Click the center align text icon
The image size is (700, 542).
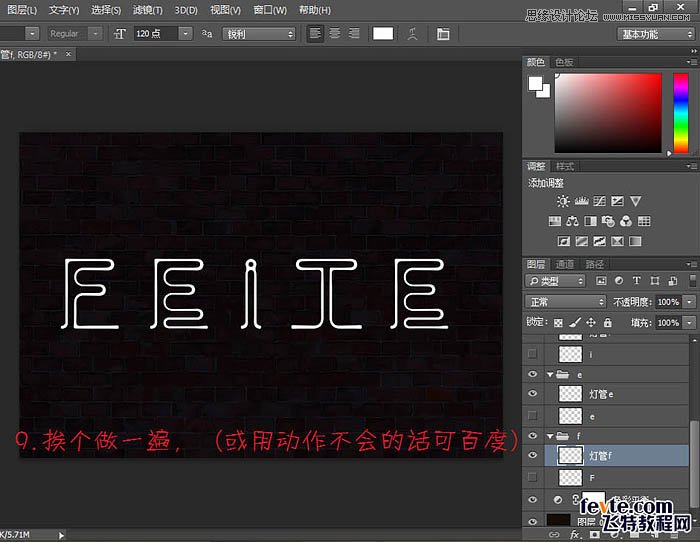335,33
